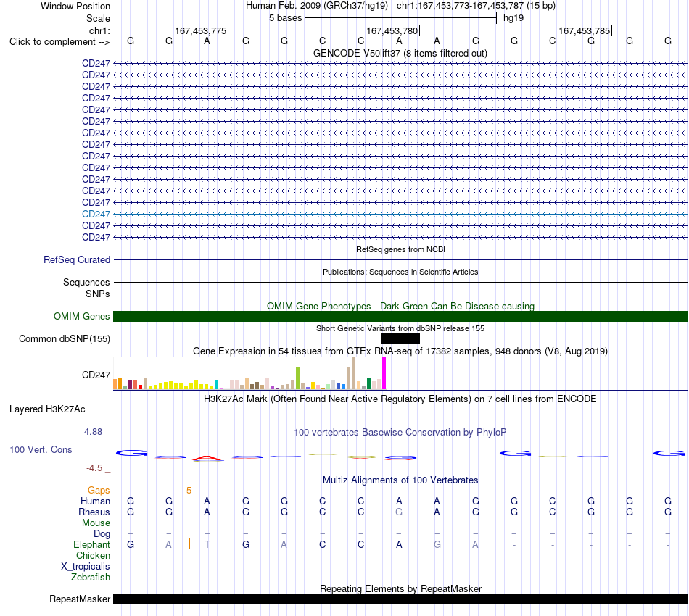Click the '5 bases' scale bar
Image resolution: width=689 pixels, height=616 pixels.
tap(400, 18)
